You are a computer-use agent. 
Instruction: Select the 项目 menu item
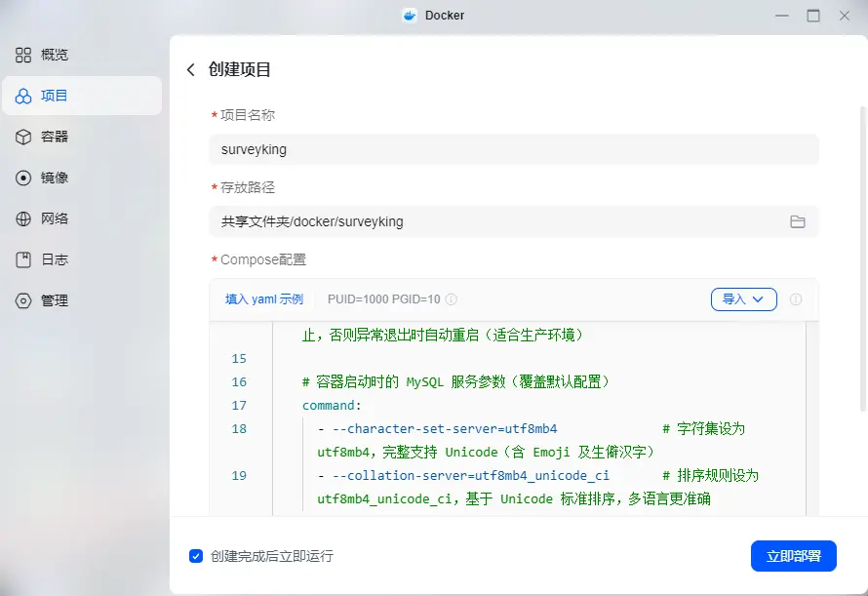pyautogui.click(x=81, y=96)
